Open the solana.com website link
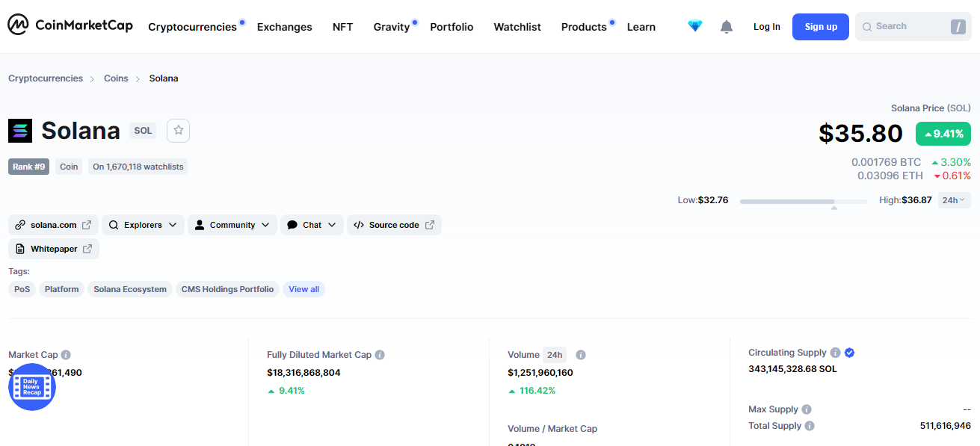The height and width of the screenshot is (446, 980). (54, 225)
